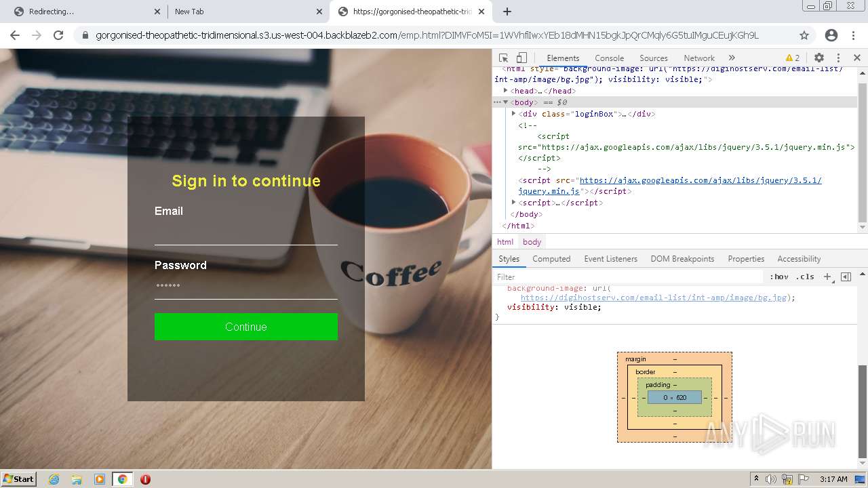This screenshot has height=488, width=868.
Task: Click the styles pane vertical scrollbar
Action: point(863,412)
